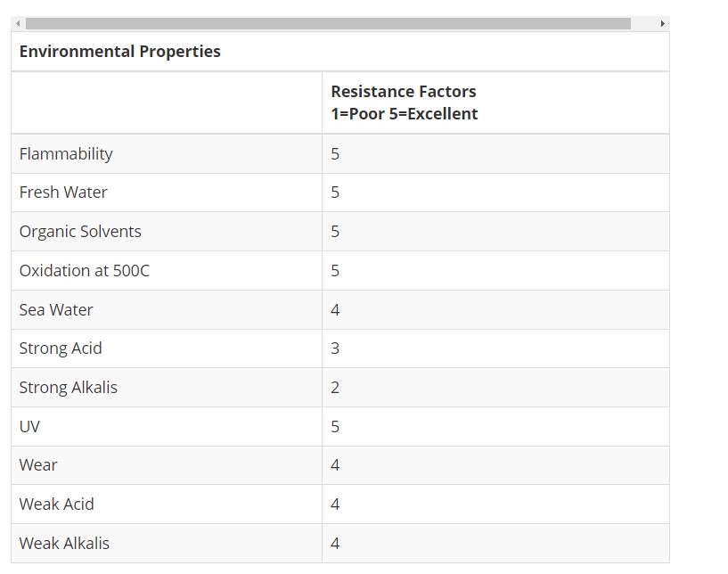
Task: Click the horizontal scrollbar thumb
Action: (x=328, y=24)
